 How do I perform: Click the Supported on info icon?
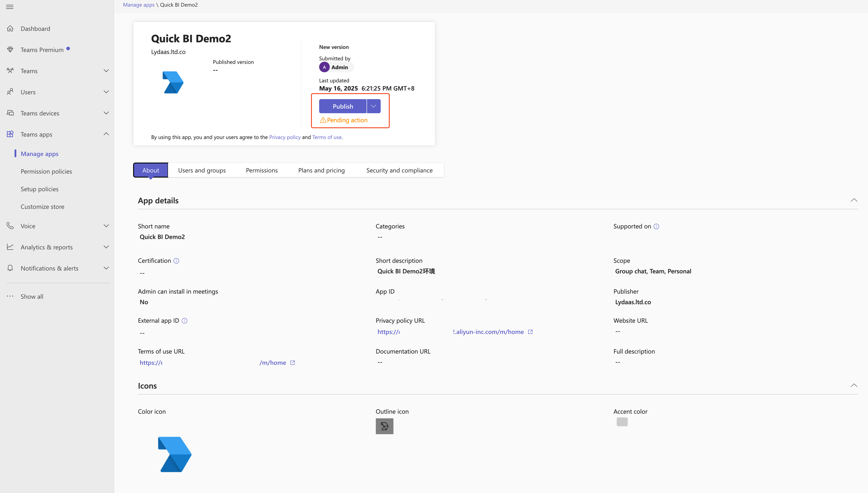(x=656, y=226)
